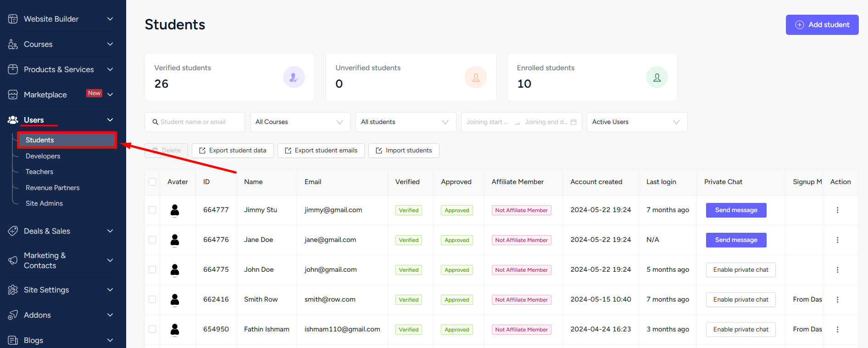
Task: Check the row for Fathin Ishmam
Action: click(152, 329)
